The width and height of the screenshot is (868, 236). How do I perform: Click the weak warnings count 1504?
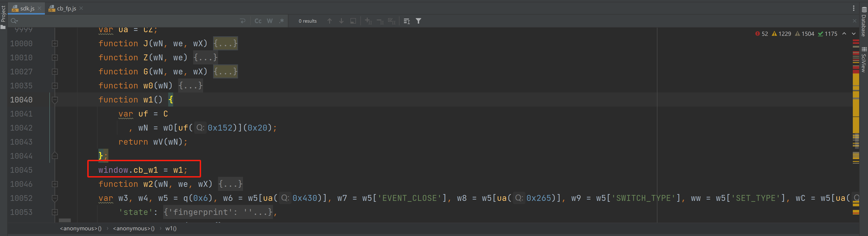(x=804, y=34)
